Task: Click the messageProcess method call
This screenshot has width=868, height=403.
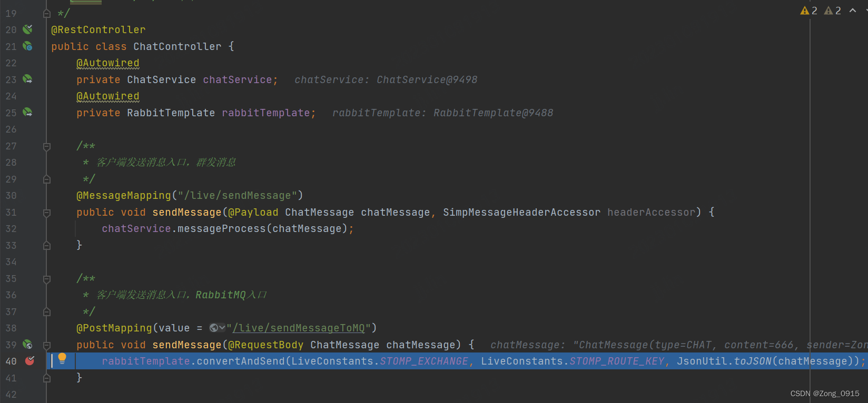Action: (222, 229)
